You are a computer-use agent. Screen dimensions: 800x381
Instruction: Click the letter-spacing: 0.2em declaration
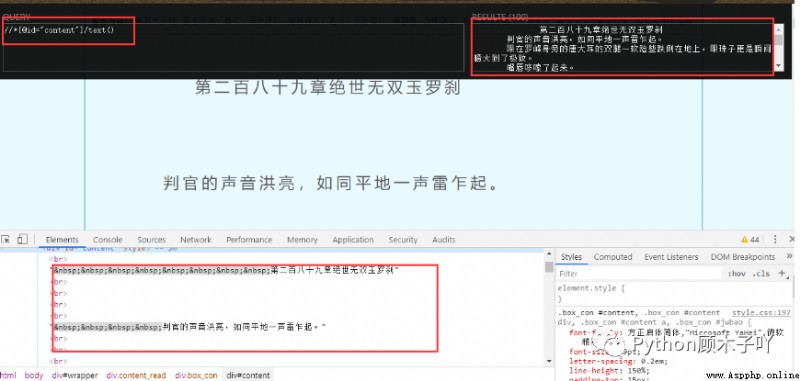tap(618, 361)
